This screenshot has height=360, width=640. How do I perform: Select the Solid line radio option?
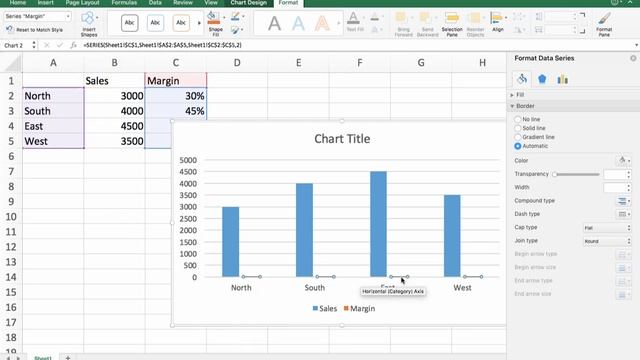[518, 128]
